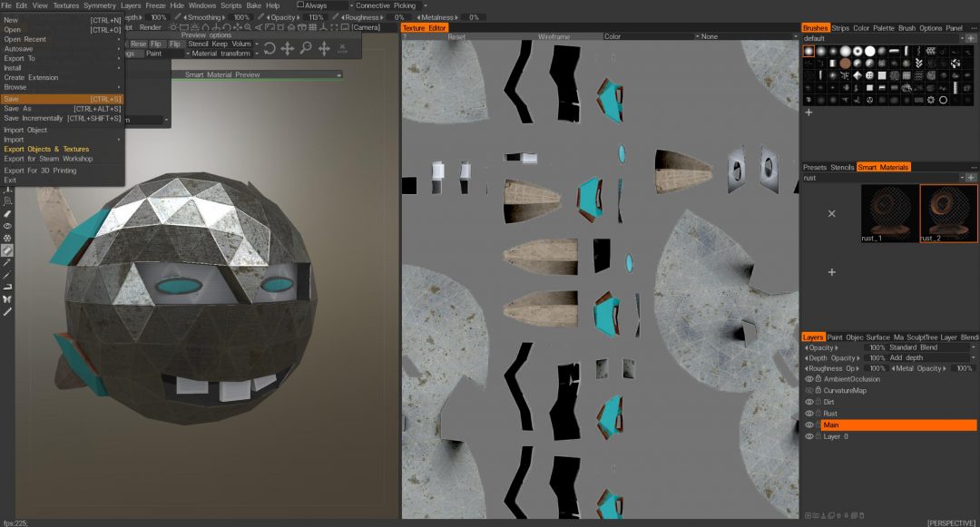Hide Layer 0 with eye icon
The width and height of the screenshot is (980, 527).
tap(808, 436)
